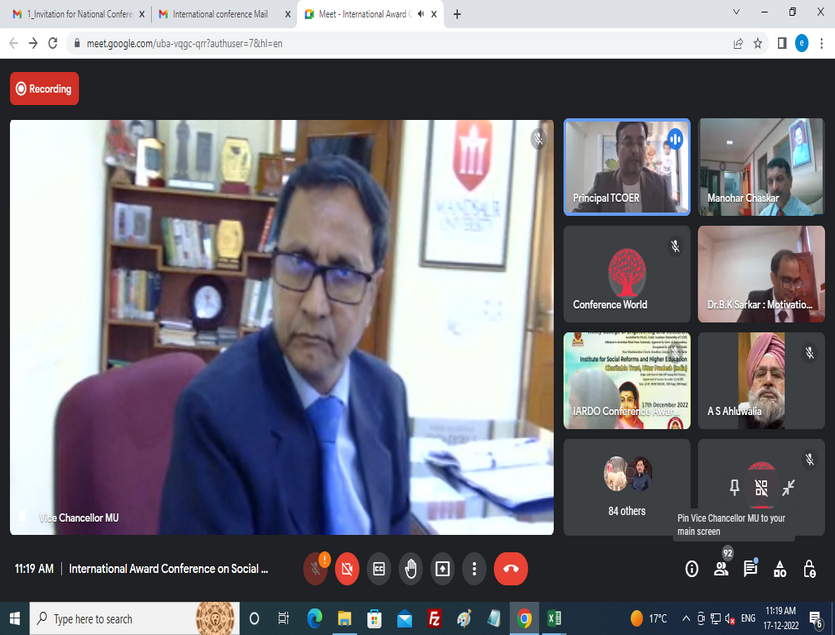Open the Activities icon

[x=780, y=569]
